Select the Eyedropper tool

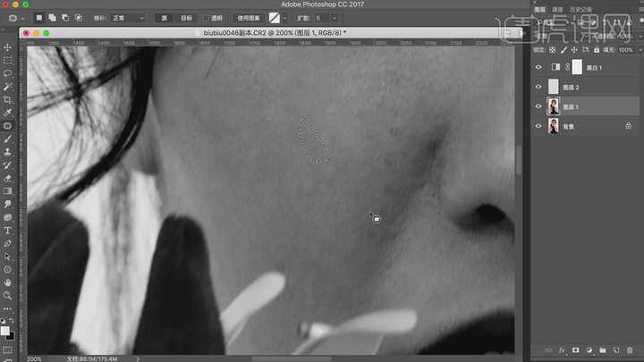click(x=7, y=113)
